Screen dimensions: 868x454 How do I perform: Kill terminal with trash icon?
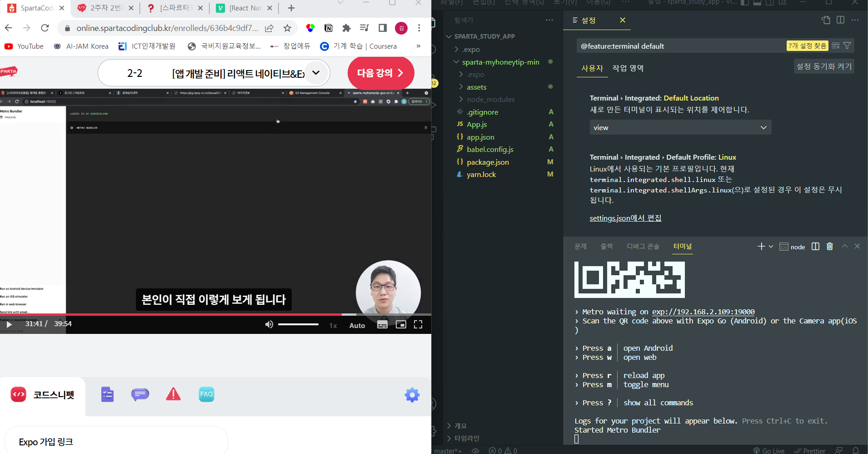(829, 246)
